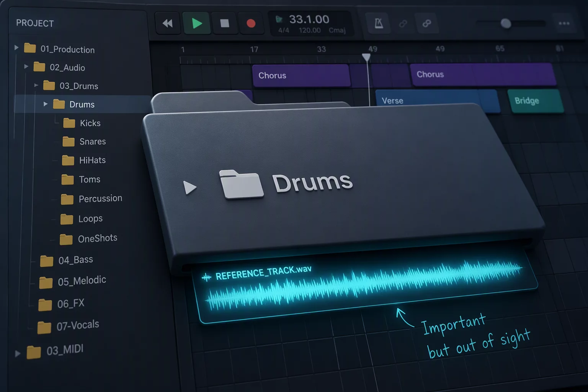588x392 pixels.
Task: Expand the 02_Audio folder arrow
Action: [26, 66]
